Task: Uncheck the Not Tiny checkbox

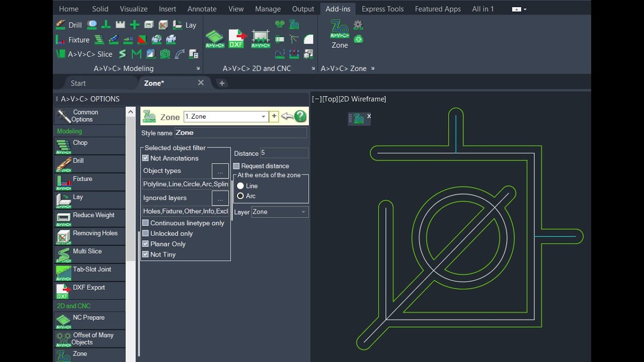Action: [145, 254]
